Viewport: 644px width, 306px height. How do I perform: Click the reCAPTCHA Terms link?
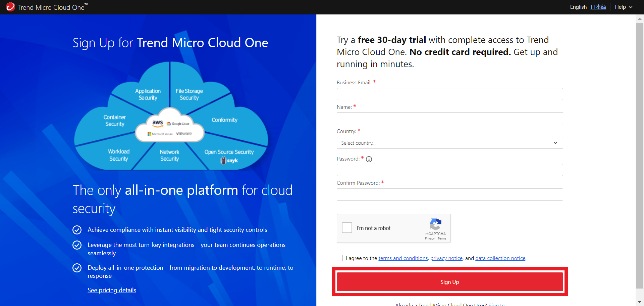[442, 238]
